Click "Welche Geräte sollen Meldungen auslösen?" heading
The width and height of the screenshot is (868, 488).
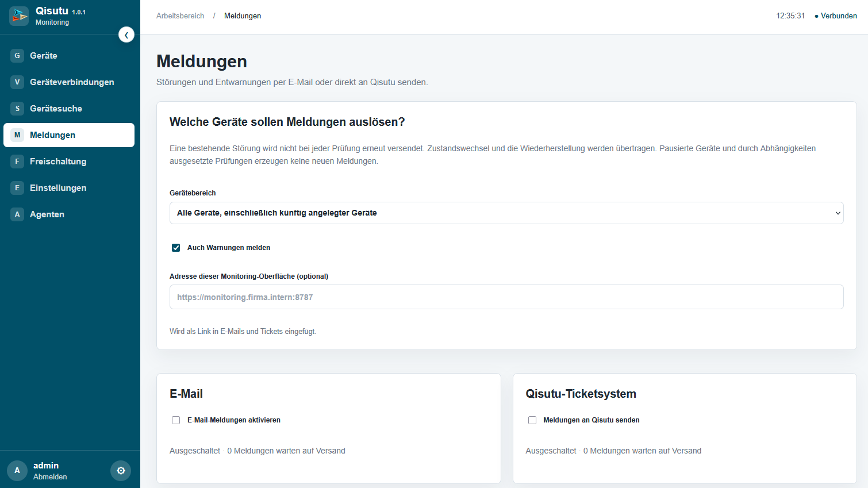pyautogui.click(x=287, y=122)
